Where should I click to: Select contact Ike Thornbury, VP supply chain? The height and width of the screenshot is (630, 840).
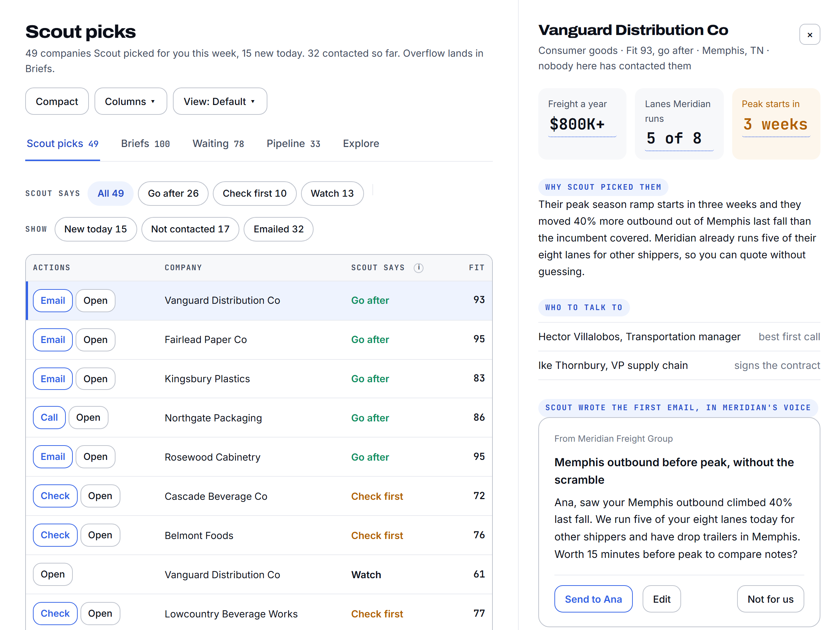pos(679,365)
